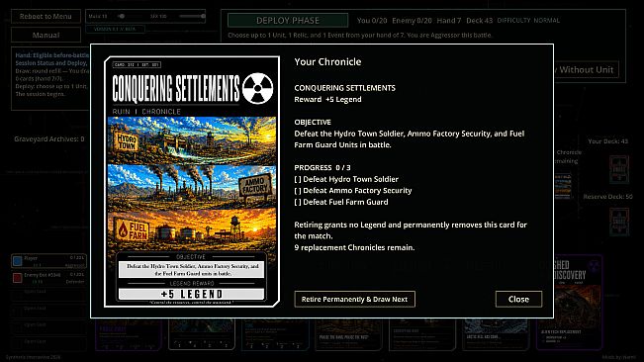The height and width of the screenshot is (362, 644).
Task: Click the radiation symbol on the card
Action: pos(257,88)
